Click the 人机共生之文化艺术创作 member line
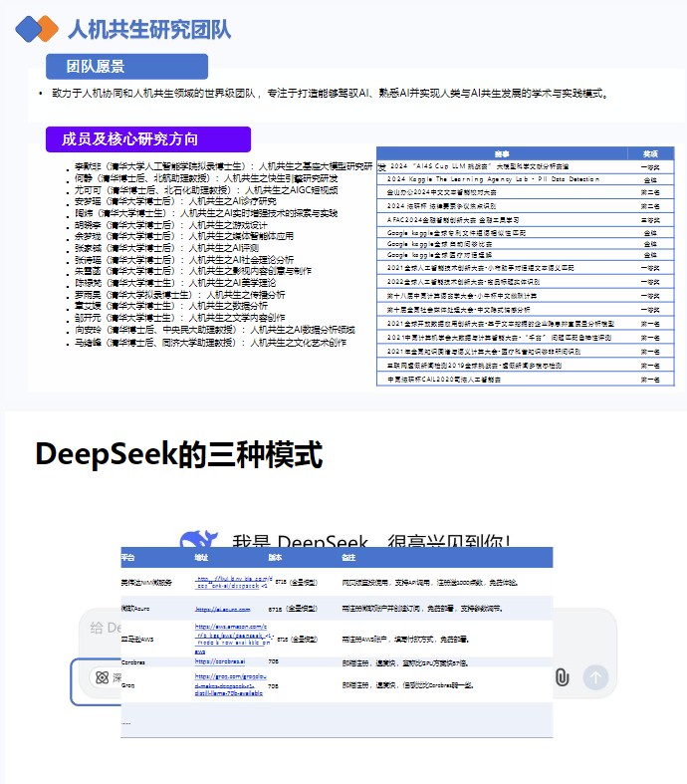 point(210,343)
